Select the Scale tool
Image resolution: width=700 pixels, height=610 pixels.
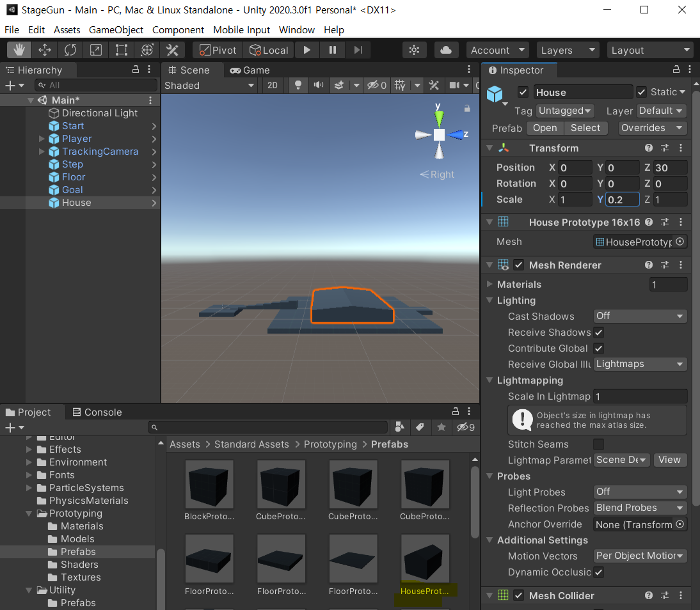point(95,50)
